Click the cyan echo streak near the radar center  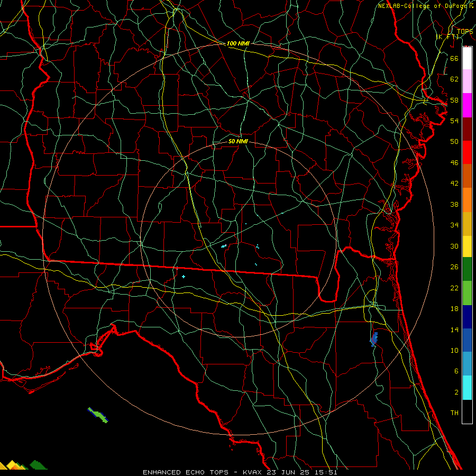point(224,246)
